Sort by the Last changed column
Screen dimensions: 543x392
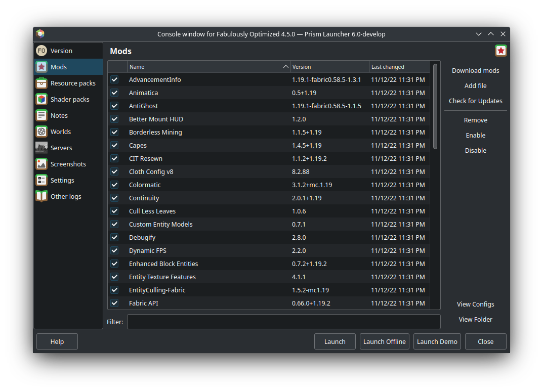click(x=399, y=67)
